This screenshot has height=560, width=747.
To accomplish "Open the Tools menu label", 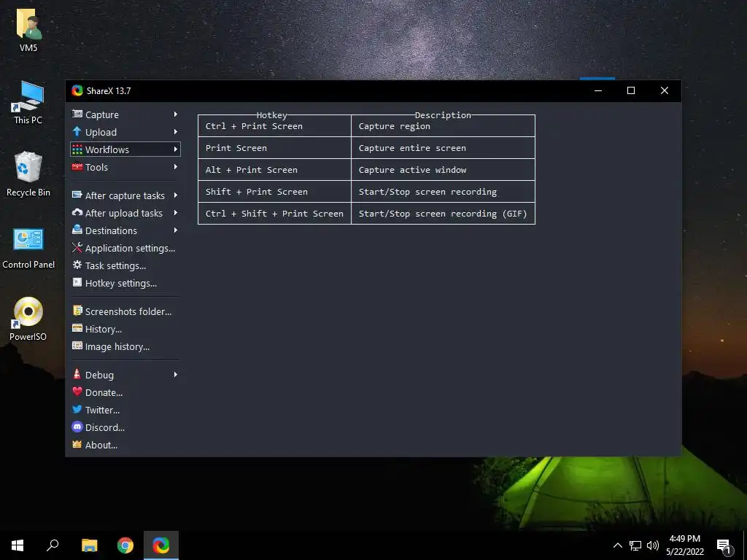I will (97, 167).
